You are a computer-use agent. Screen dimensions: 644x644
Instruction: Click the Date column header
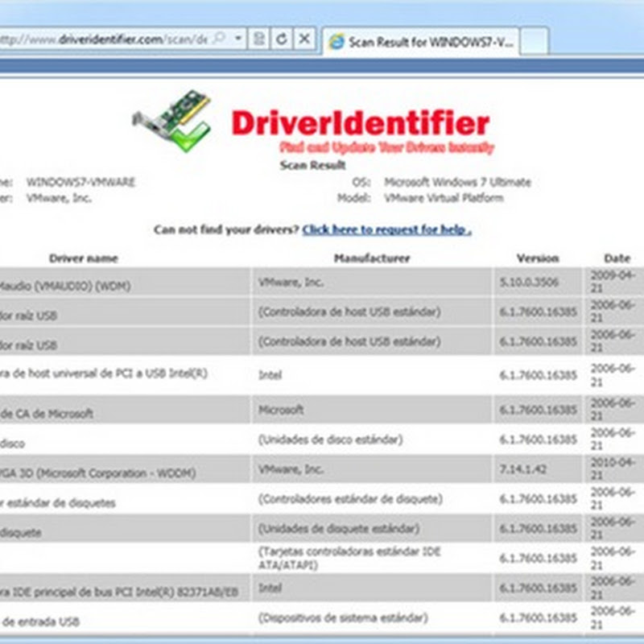pyautogui.click(x=617, y=258)
